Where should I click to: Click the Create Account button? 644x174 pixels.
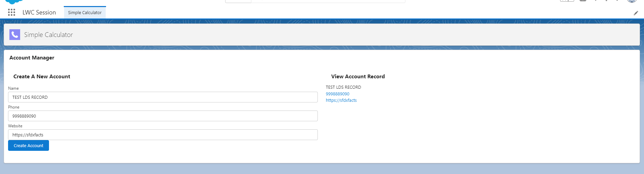[29, 145]
